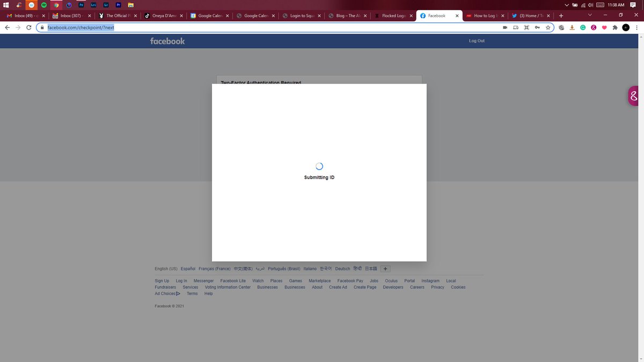Open the tab search chevron
The height and width of the screenshot is (362, 644).
click(590, 15)
